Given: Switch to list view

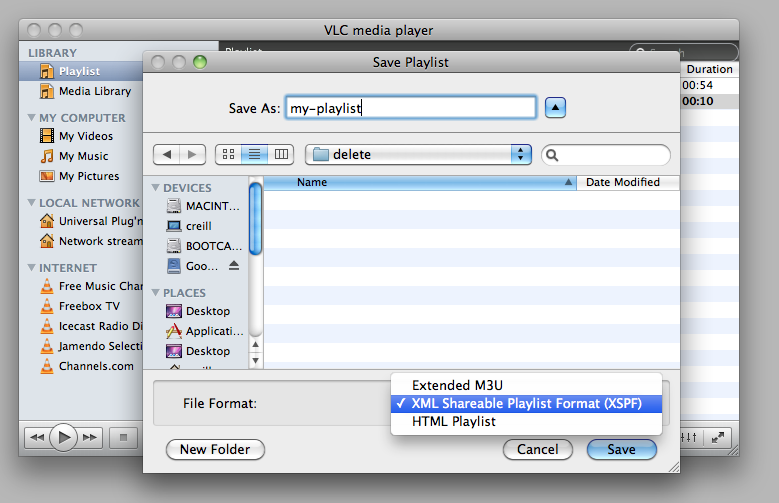Looking at the screenshot, I should click(254, 155).
